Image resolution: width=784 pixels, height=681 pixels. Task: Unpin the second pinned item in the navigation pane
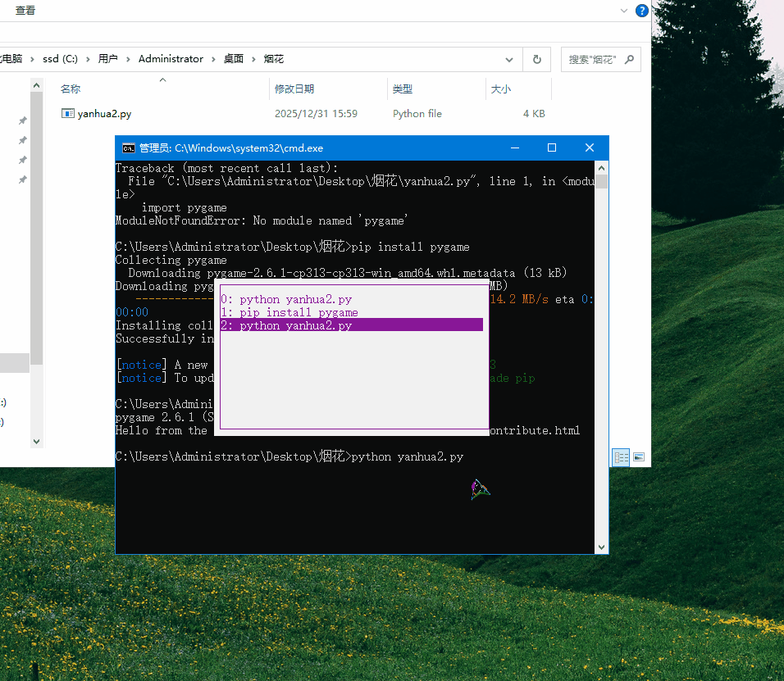click(22, 140)
